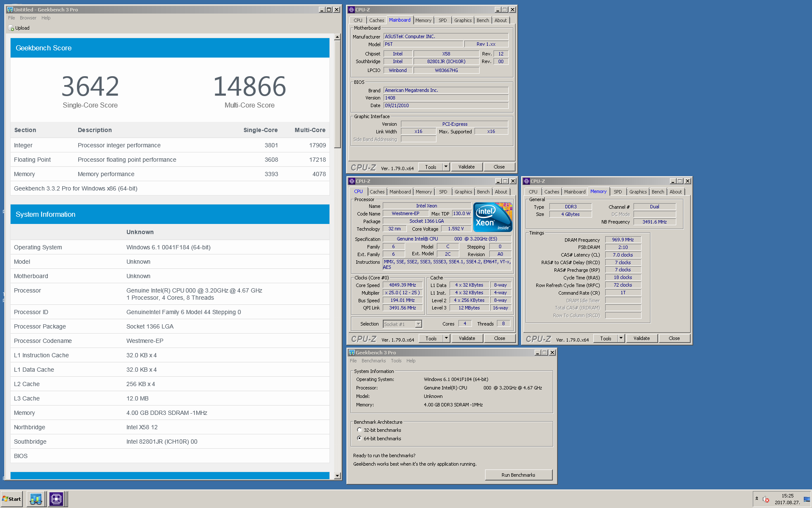Click the Geekbench results scrollbar thumb
Viewport: 812px width, 508px height.
[337, 94]
